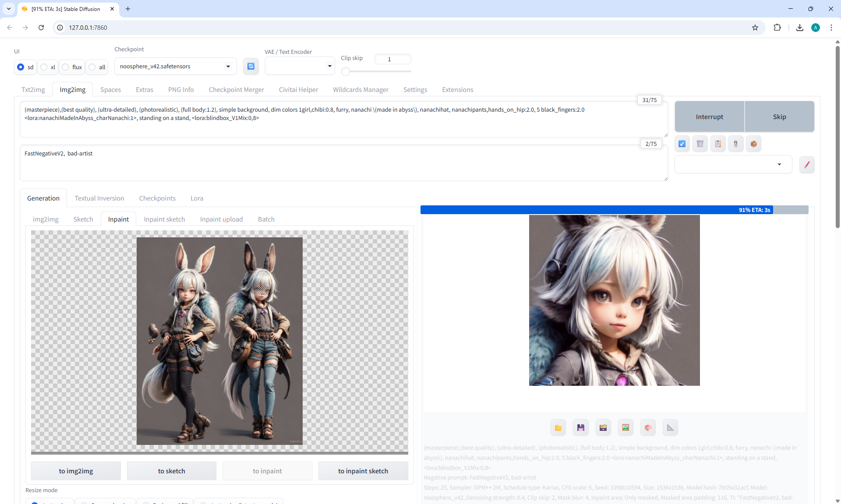
Task: Select the all UI radio button
Action: point(92,67)
